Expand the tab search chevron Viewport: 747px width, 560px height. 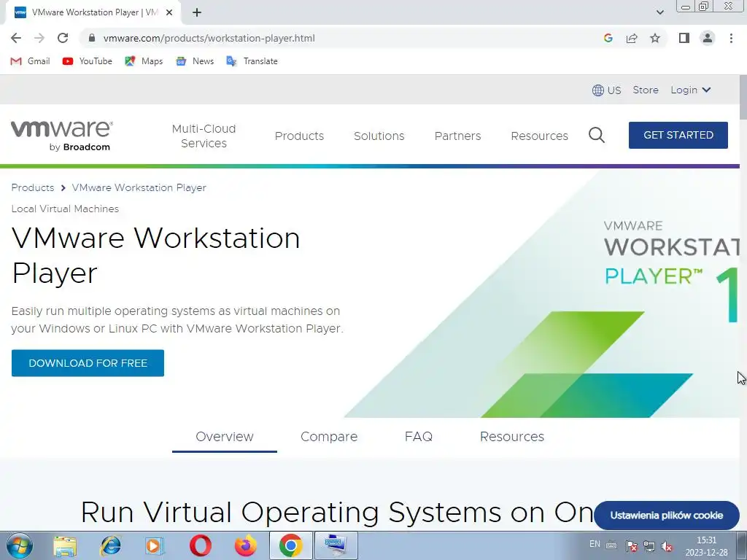pos(659,12)
